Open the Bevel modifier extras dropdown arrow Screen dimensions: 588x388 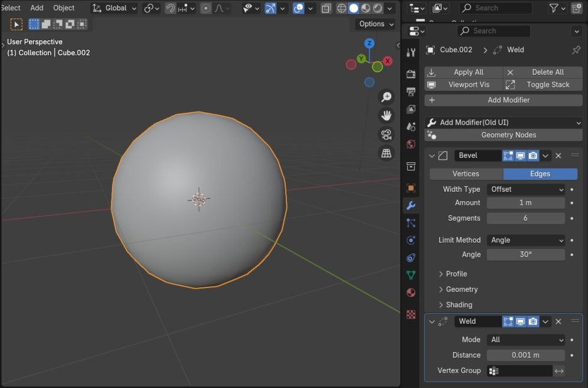(546, 156)
